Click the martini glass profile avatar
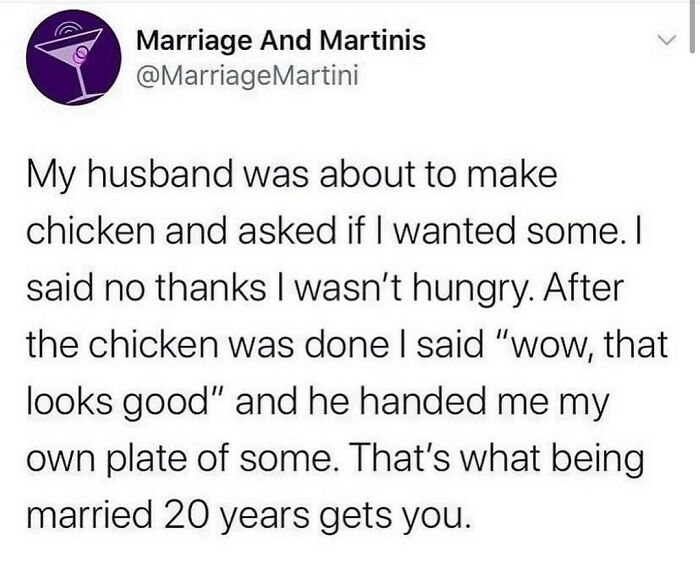Viewport: 700px width, 581px height. [67, 63]
